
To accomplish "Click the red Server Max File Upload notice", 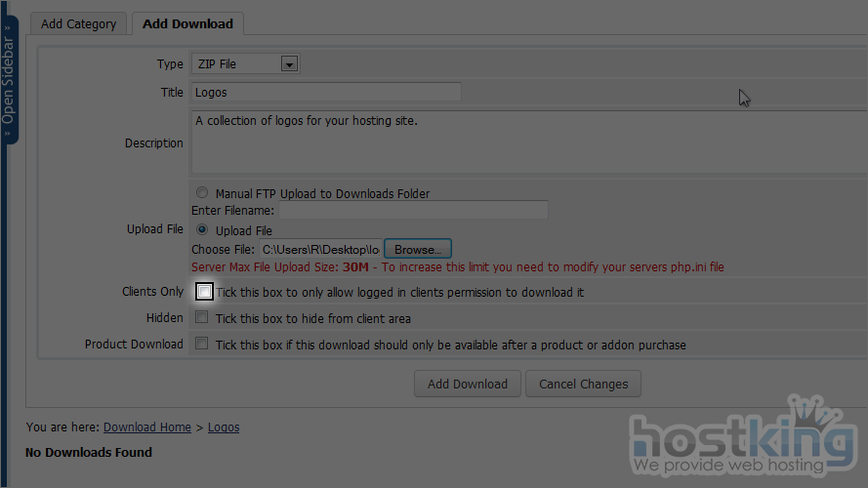I will pyautogui.click(x=457, y=267).
